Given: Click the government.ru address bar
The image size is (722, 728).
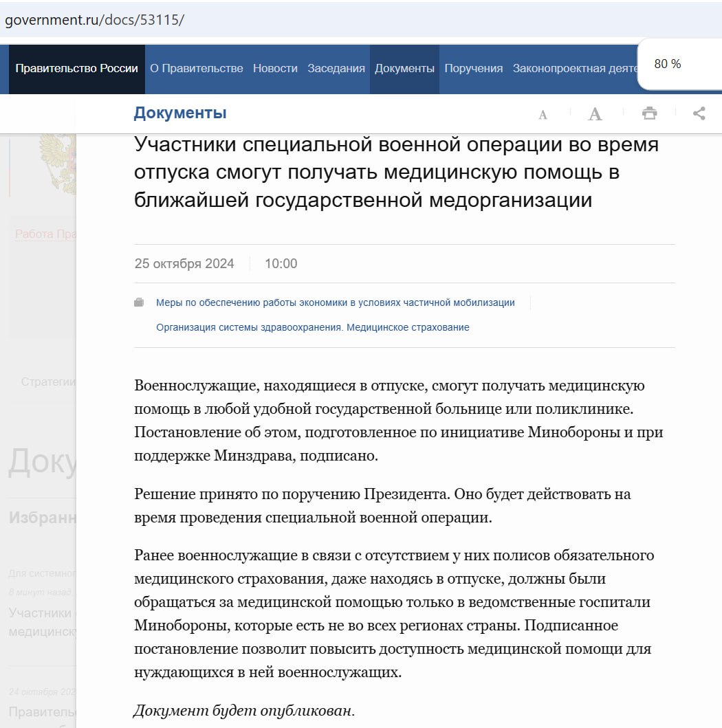Looking at the screenshot, I should coord(275,20).
